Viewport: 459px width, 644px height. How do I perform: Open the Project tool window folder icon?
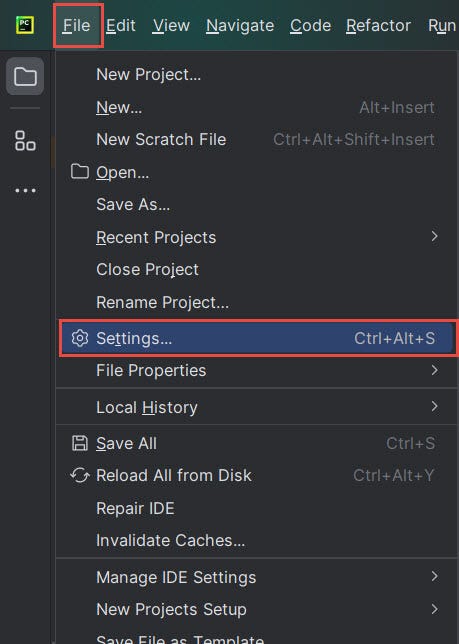25,76
